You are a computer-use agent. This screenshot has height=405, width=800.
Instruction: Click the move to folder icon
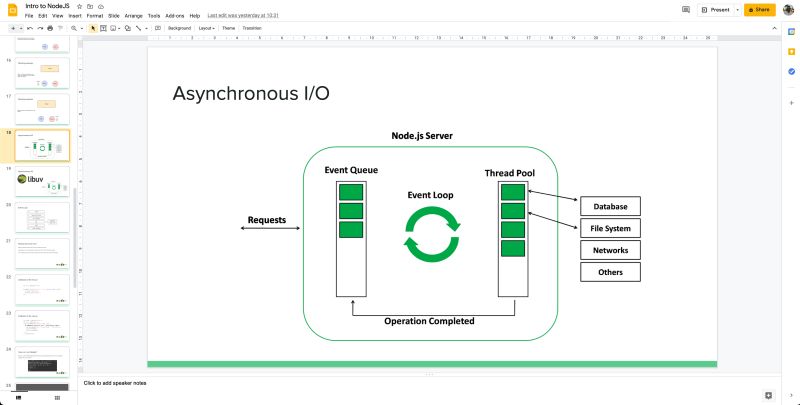point(90,7)
